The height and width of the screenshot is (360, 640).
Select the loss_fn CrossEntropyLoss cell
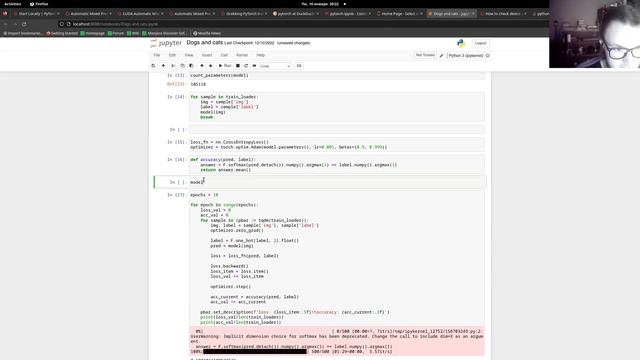click(337, 144)
